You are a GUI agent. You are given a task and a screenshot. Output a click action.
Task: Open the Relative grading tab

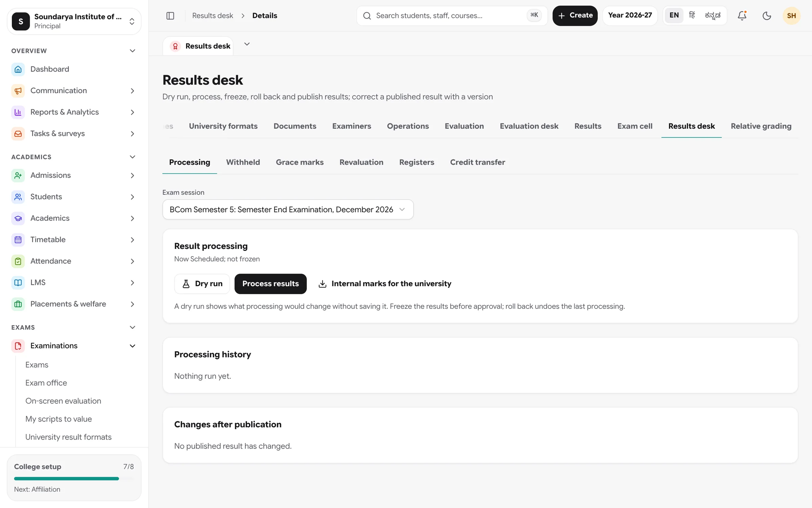(761, 126)
